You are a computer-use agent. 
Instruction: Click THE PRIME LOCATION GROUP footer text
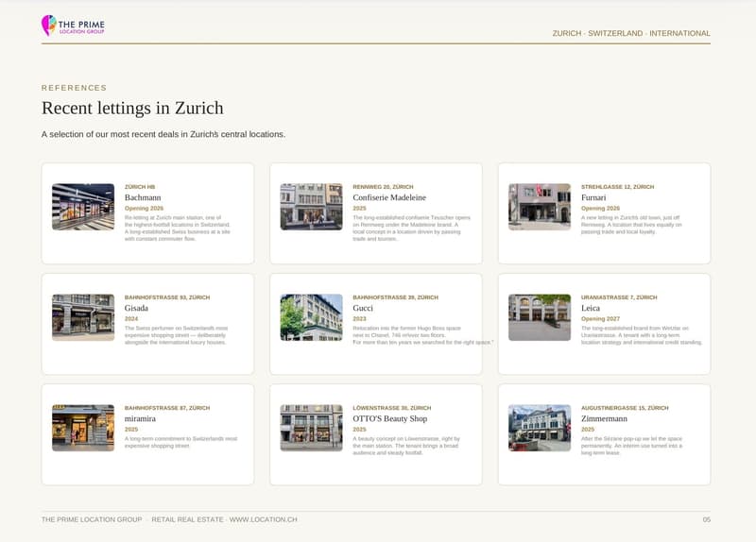[92, 519]
